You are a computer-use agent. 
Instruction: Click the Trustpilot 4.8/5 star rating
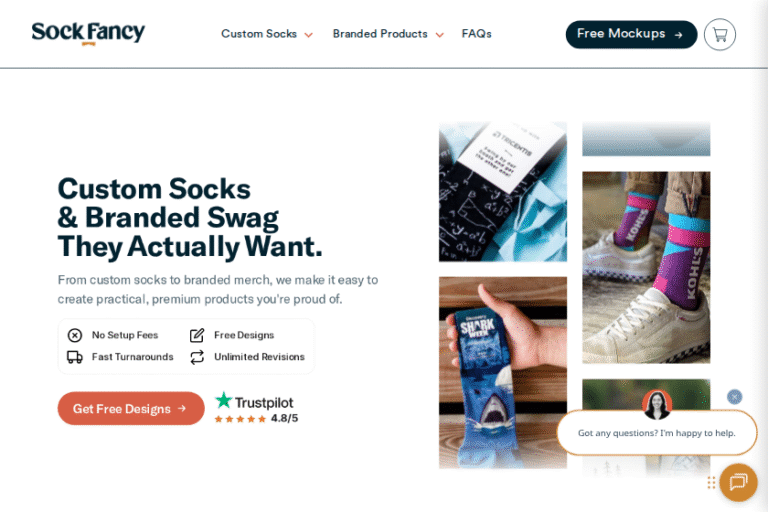tap(256, 418)
